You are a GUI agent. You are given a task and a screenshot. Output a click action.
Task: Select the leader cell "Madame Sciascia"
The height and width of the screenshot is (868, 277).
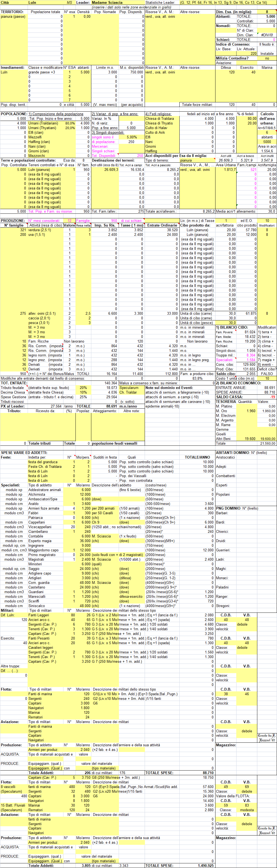(107, 2)
